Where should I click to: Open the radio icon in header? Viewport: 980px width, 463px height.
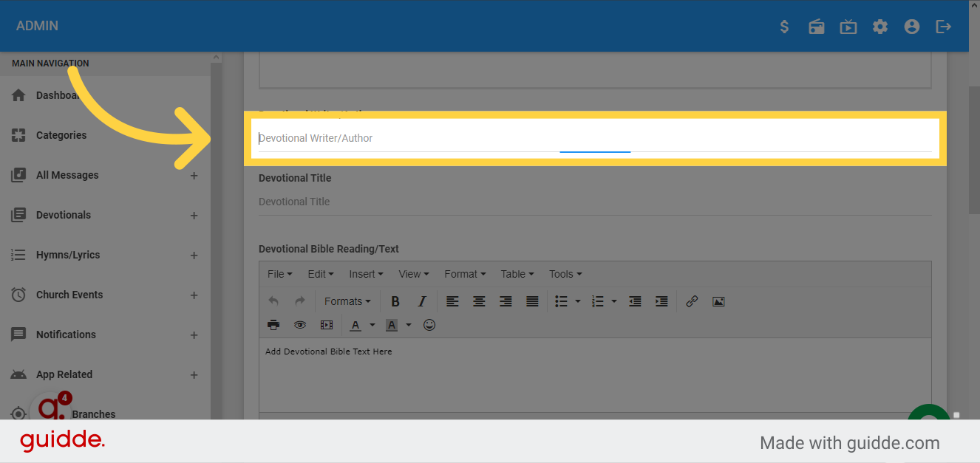[x=817, y=27]
